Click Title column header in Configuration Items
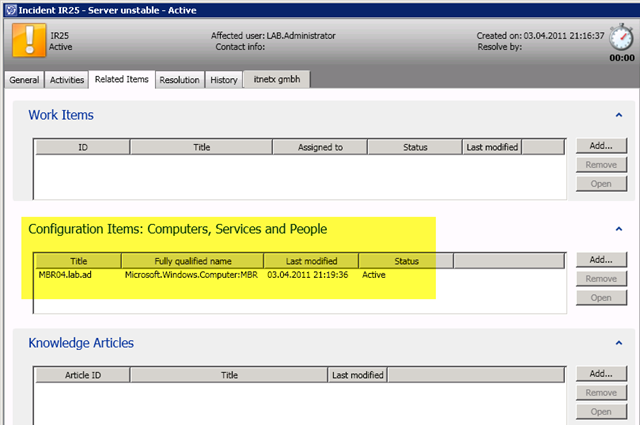 pos(79,261)
